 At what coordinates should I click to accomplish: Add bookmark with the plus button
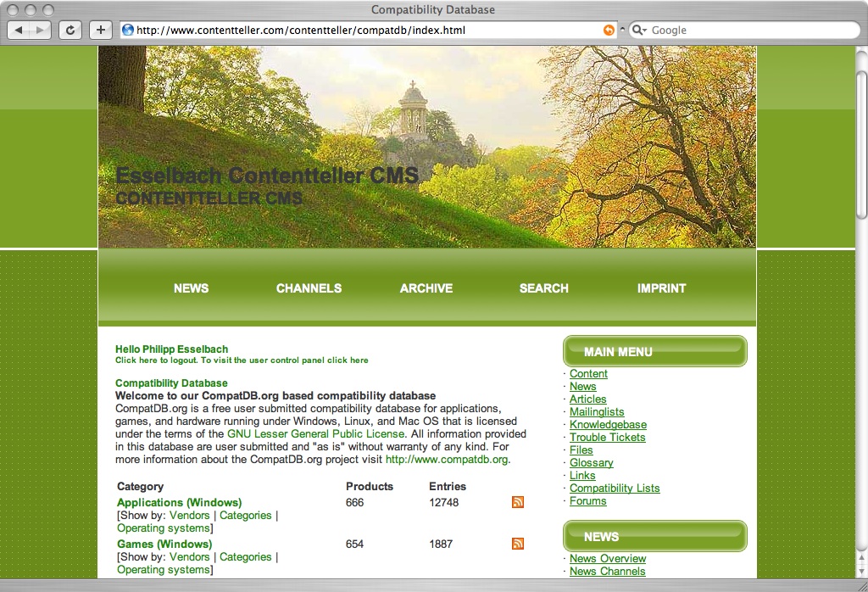(x=100, y=30)
